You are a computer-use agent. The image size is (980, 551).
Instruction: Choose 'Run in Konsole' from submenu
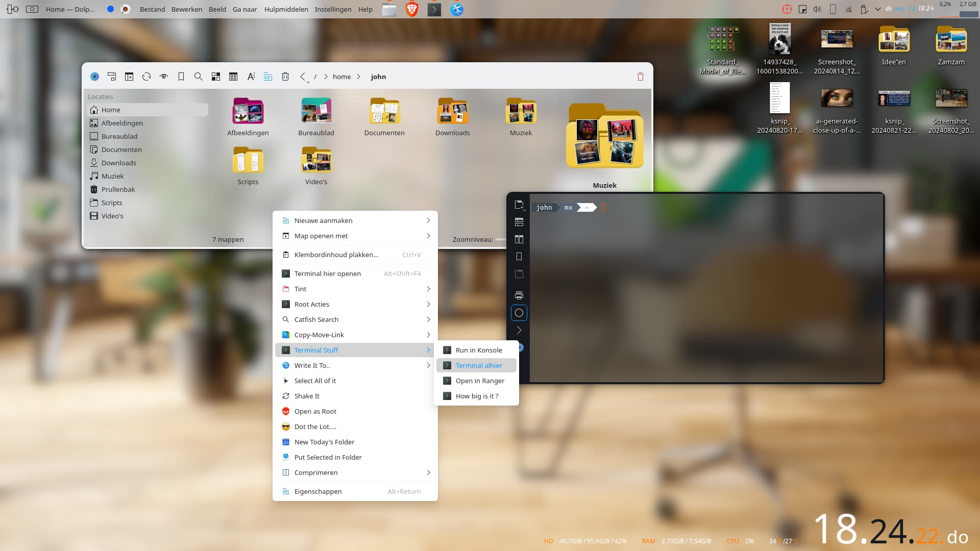476,350
